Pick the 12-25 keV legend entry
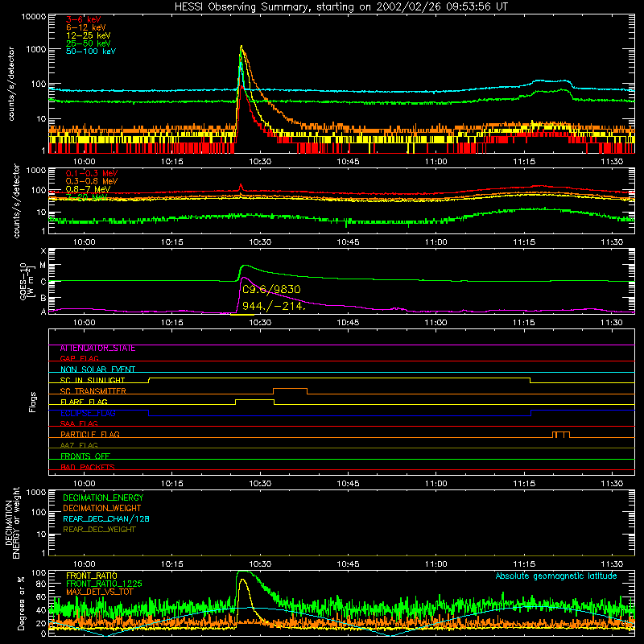 89,35
